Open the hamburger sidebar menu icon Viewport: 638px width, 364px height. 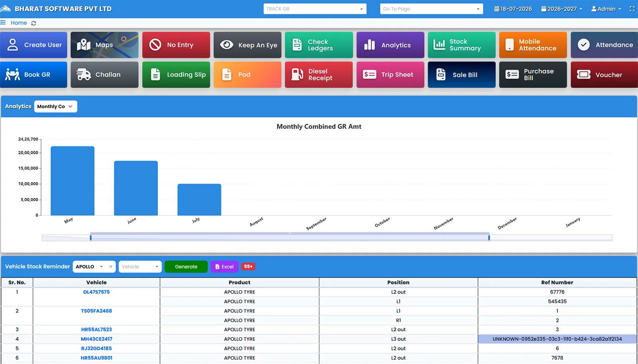(x=3, y=23)
